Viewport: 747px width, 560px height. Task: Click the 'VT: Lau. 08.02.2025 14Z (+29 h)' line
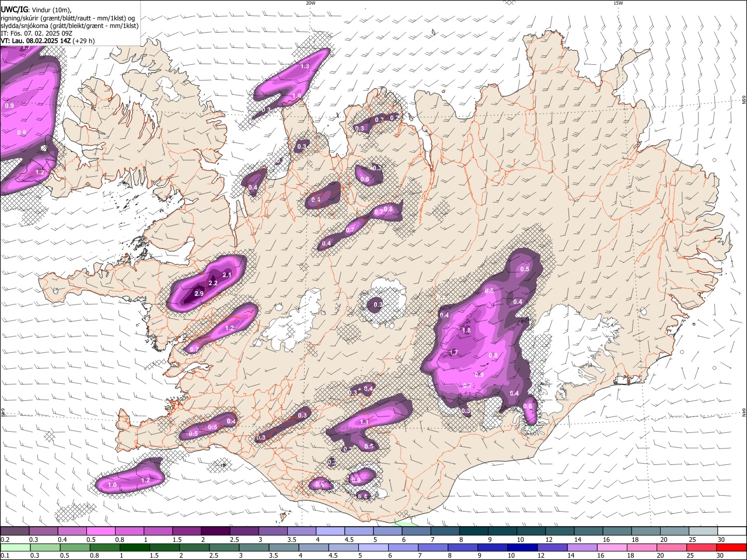pyautogui.click(x=47, y=41)
